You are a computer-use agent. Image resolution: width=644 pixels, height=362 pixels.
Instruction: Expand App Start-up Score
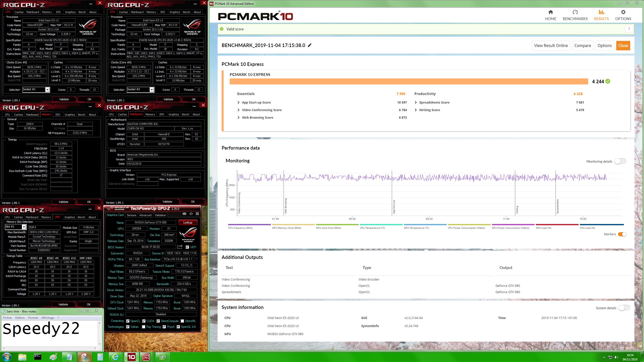[x=238, y=102]
